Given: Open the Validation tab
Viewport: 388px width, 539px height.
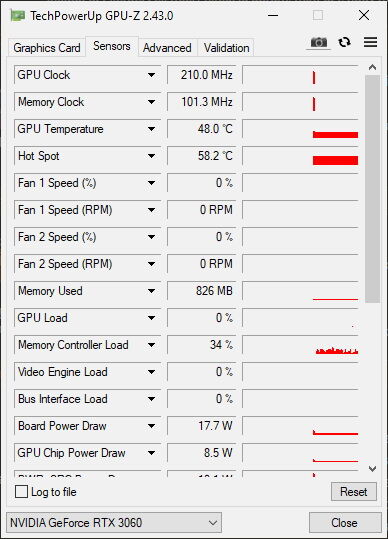Looking at the screenshot, I should pos(226,48).
